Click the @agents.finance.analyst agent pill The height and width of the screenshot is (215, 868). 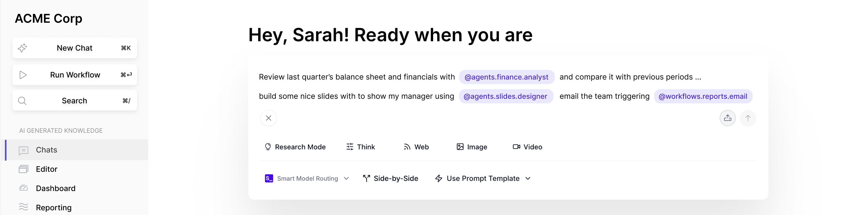[506, 77]
